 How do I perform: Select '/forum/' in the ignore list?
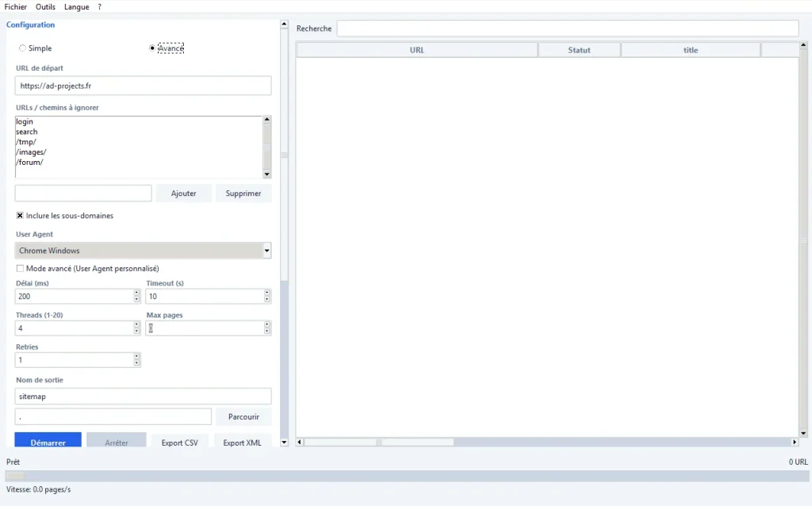(x=29, y=162)
